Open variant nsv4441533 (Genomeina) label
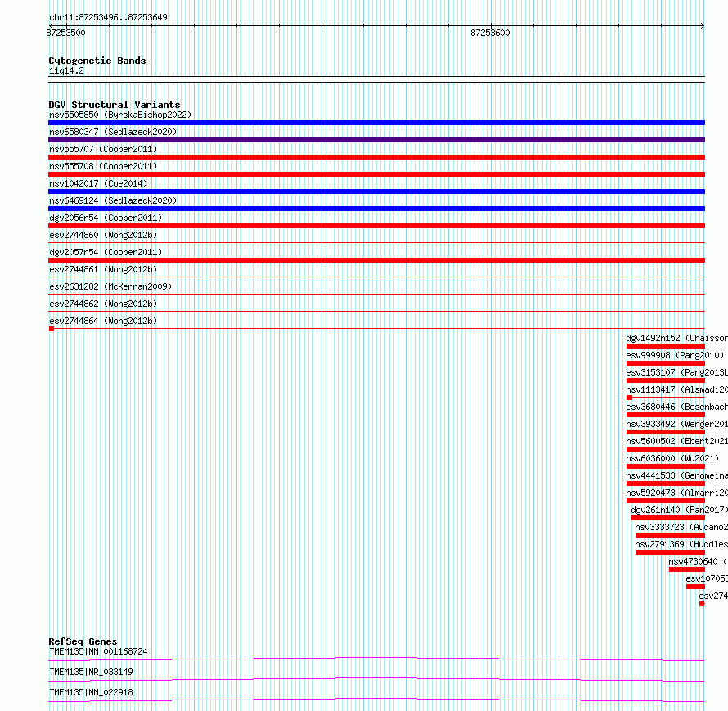728x711 pixels. 677,475
